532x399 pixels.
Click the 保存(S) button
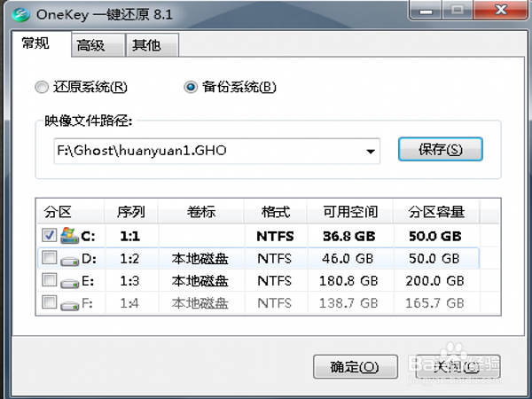tap(441, 149)
